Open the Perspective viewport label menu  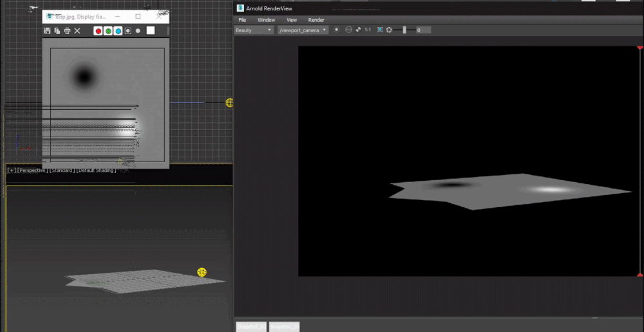[x=32, y=171]
